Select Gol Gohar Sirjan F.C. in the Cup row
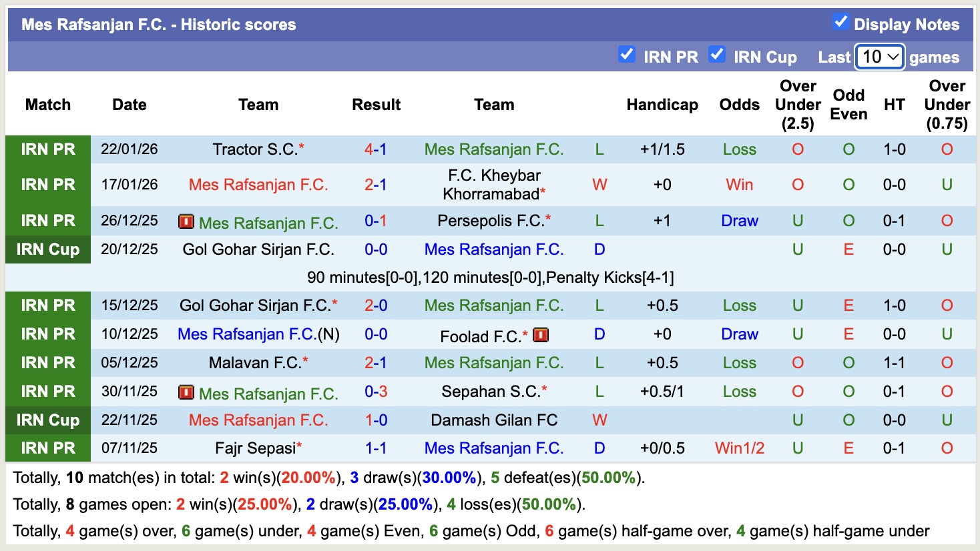The image size is (980, 551). point(258,249)
